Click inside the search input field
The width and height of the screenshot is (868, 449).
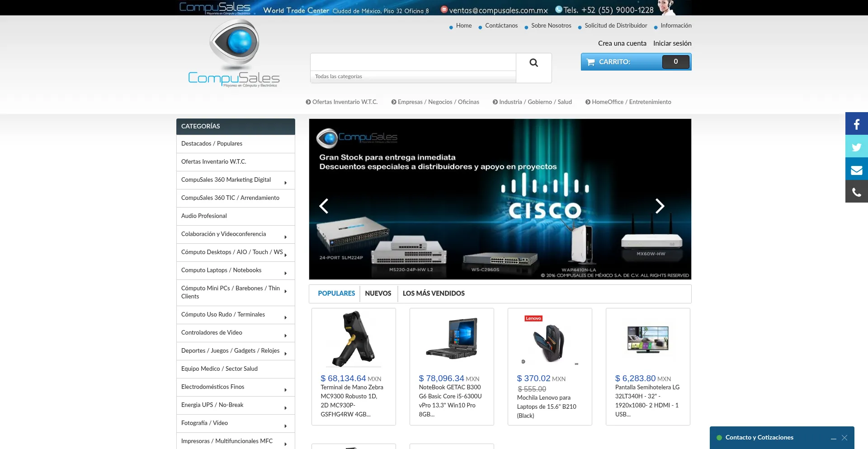[x=411, y=62]
